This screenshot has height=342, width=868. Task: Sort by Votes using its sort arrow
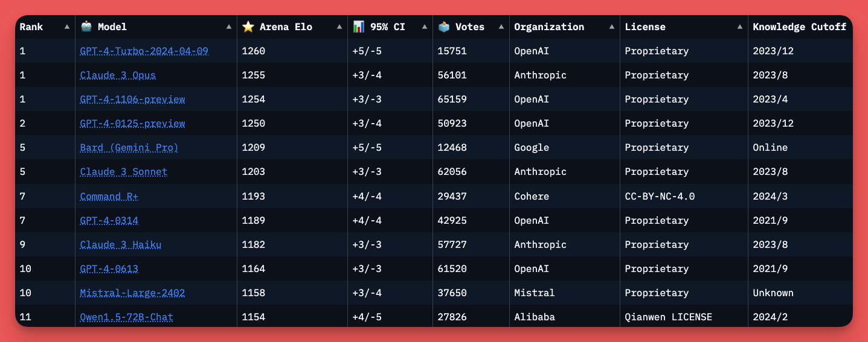point(501,27)
